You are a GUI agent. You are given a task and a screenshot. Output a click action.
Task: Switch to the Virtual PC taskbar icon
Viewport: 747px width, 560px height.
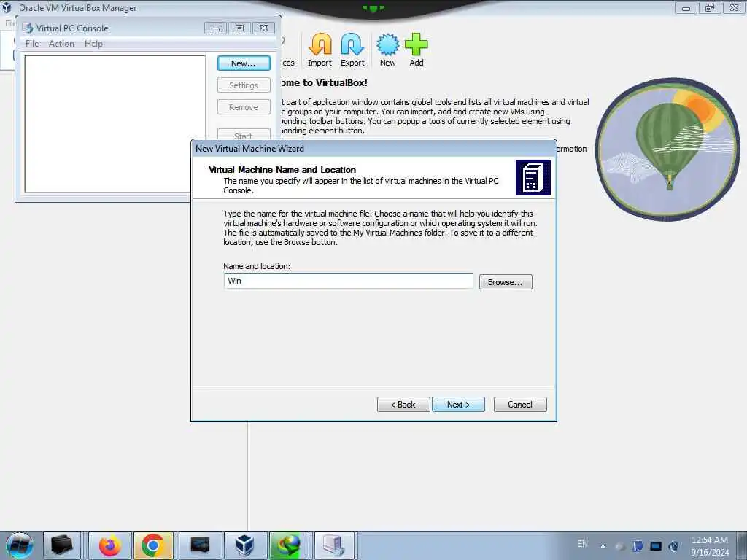coord(334,545)
